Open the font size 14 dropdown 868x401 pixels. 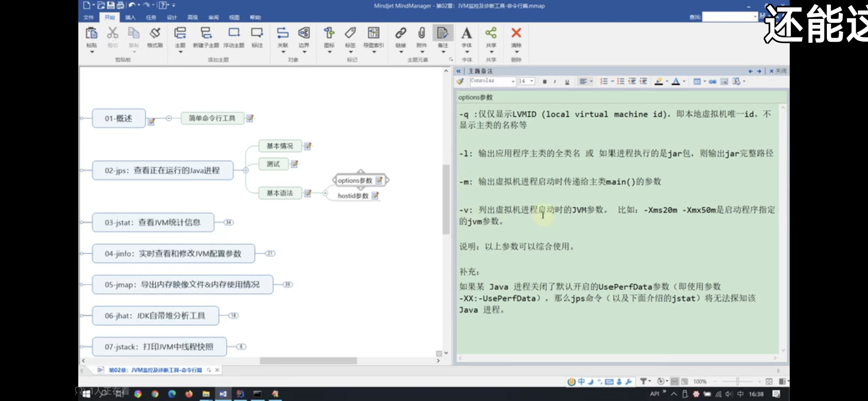click(x=531, y=81)
